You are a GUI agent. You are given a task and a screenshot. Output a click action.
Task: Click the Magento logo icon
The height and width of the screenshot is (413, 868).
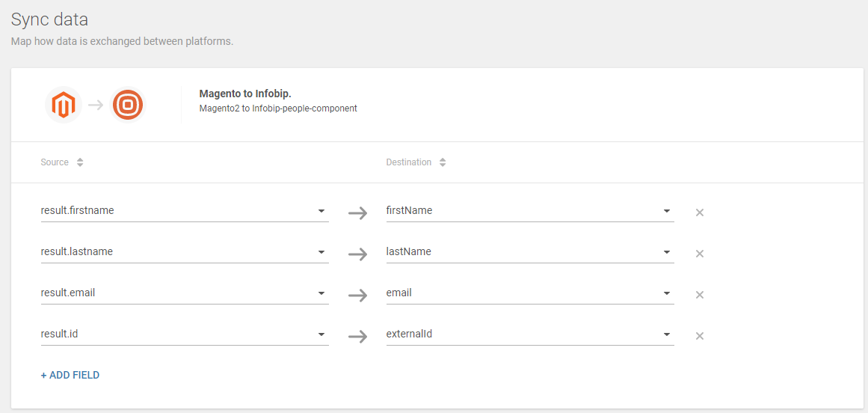(64, 105)
